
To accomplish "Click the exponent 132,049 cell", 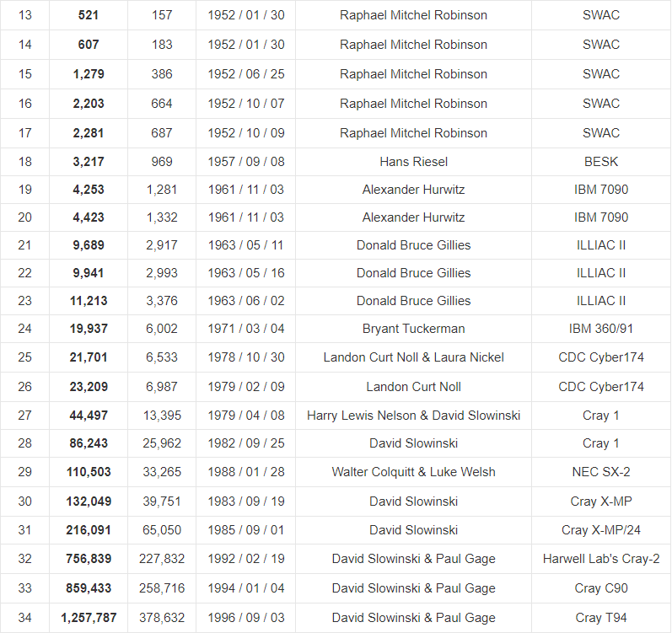I will pyautogui.click(x=89, y=502).
